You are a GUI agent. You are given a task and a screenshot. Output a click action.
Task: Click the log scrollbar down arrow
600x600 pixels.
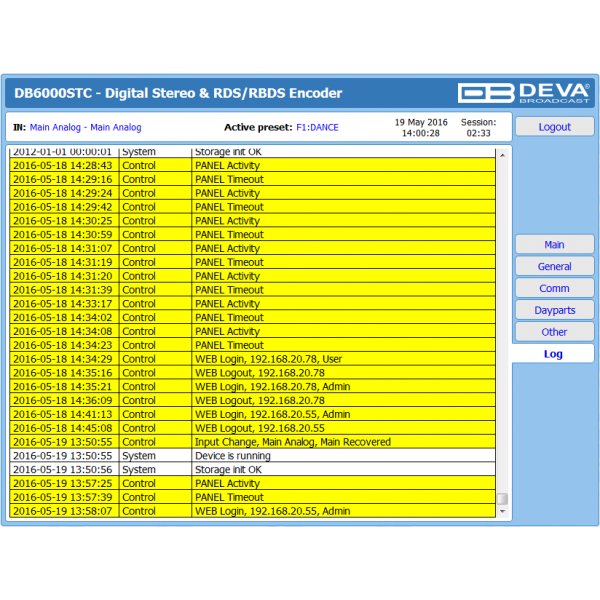click(502, 511)
